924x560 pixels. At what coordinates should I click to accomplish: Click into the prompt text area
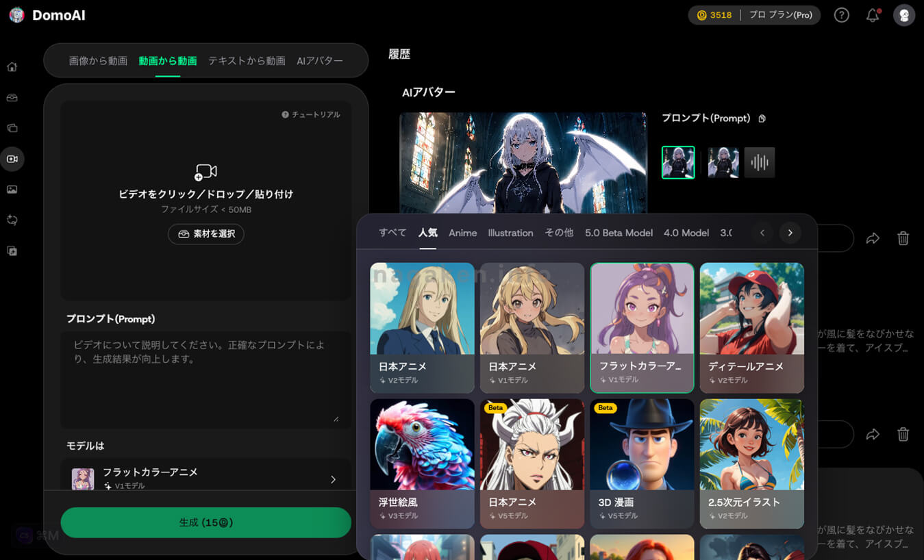pyautogui.click(x=205, y=379)
